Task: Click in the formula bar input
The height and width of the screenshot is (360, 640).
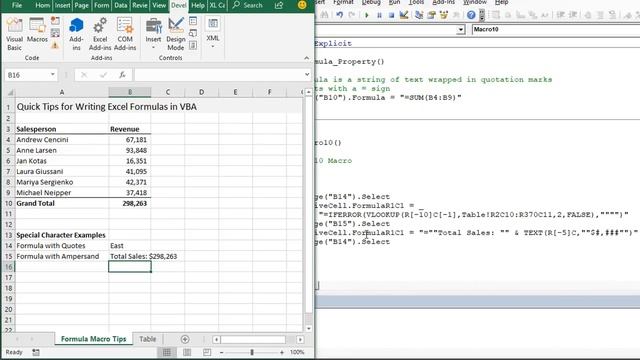Action: click(x=219, y=75)
